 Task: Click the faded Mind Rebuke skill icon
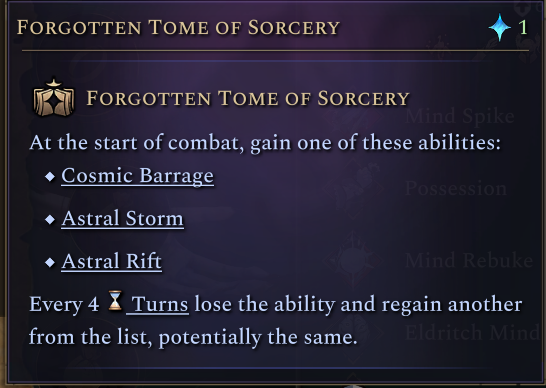353,260
